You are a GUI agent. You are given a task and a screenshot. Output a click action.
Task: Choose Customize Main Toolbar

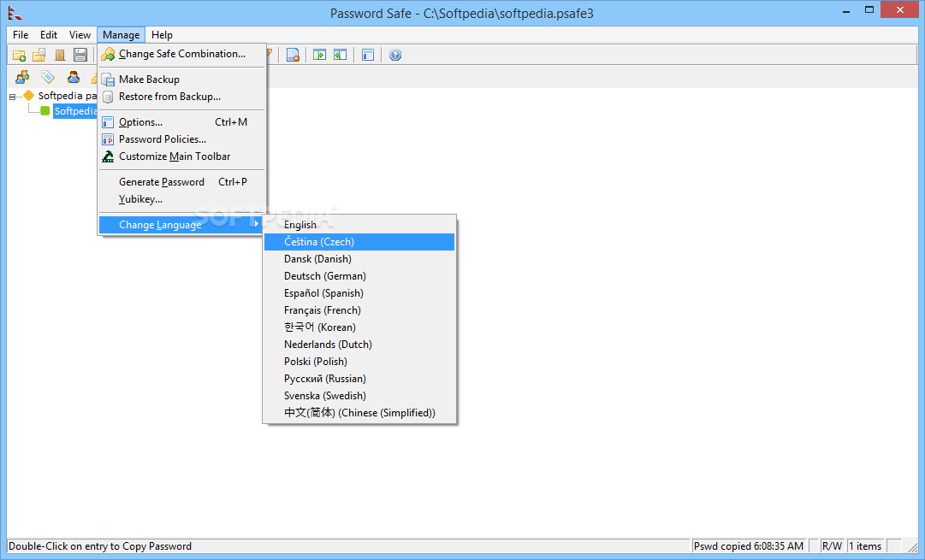click(x=182, y=156)
